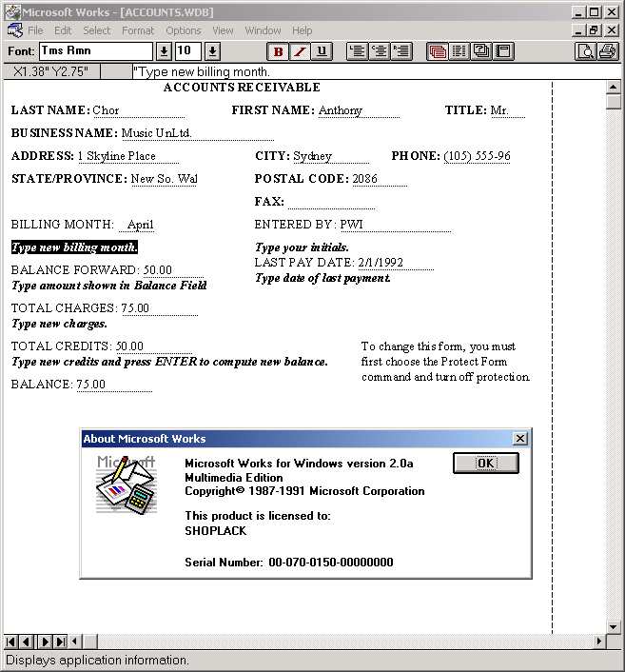Switch to List view using the grid icon
Screen dimensions: 625x672
pyautogui.click(x=459, y=51)
